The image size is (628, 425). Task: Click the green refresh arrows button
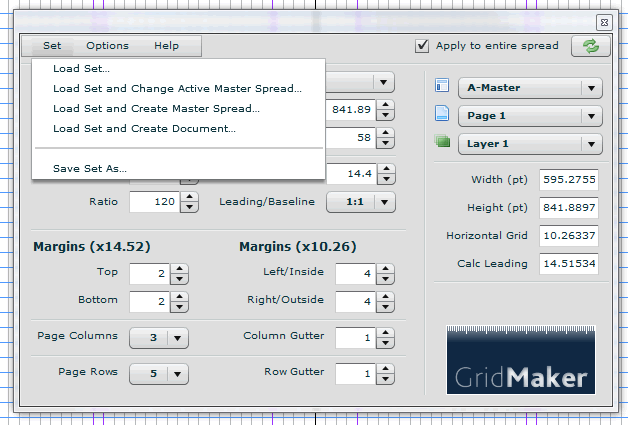point(591,46)
